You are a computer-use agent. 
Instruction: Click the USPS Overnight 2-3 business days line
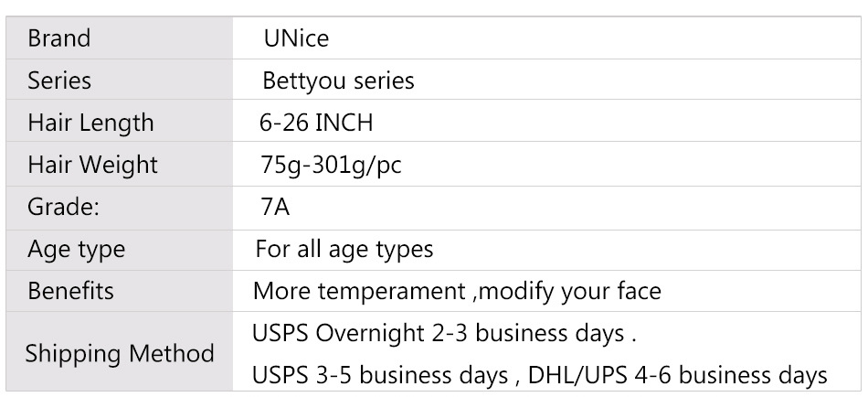(444, 333)
